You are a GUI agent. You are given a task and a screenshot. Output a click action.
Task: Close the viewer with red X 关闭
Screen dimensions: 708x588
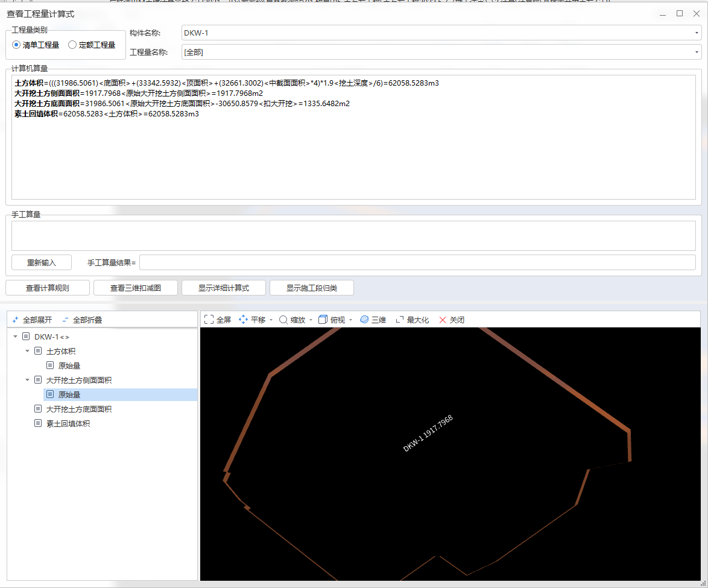[x=443, y=320]
